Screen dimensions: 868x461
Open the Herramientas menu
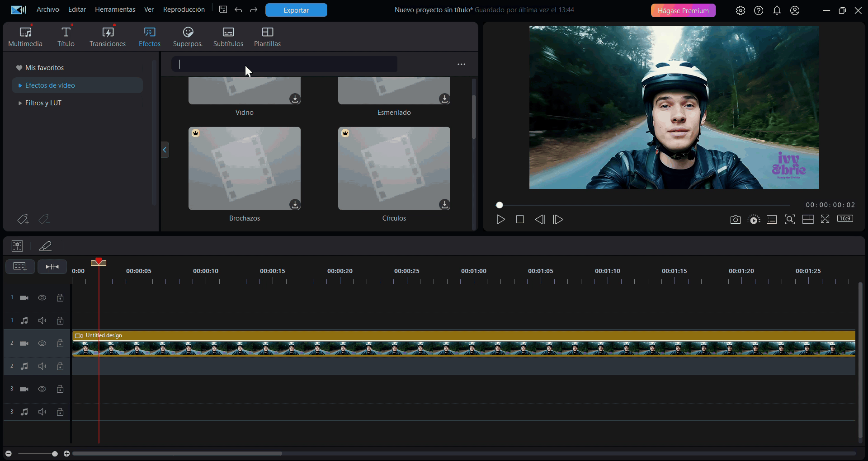coord(115,9)
